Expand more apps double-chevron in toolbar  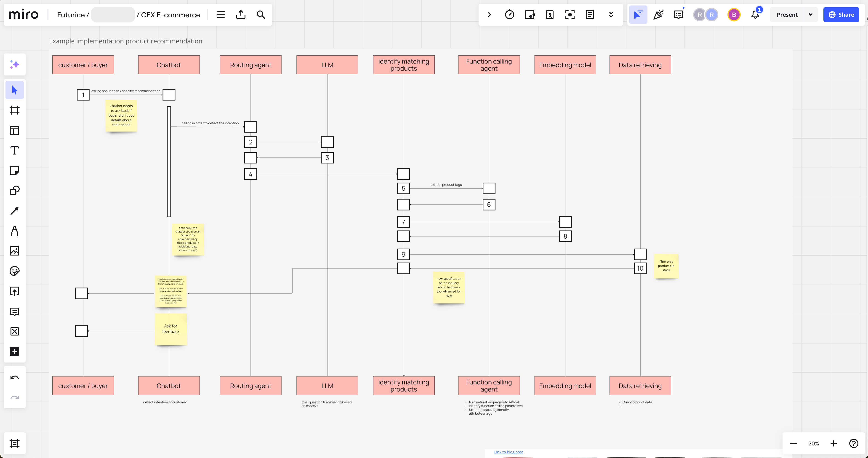point(611,14)
